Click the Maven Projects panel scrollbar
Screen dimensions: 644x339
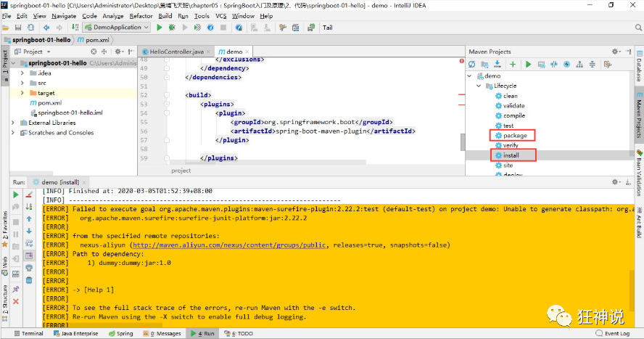point(632,113)
